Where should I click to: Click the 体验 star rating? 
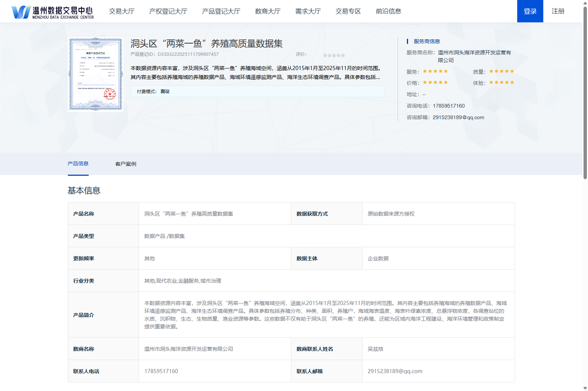coord(502,82)
